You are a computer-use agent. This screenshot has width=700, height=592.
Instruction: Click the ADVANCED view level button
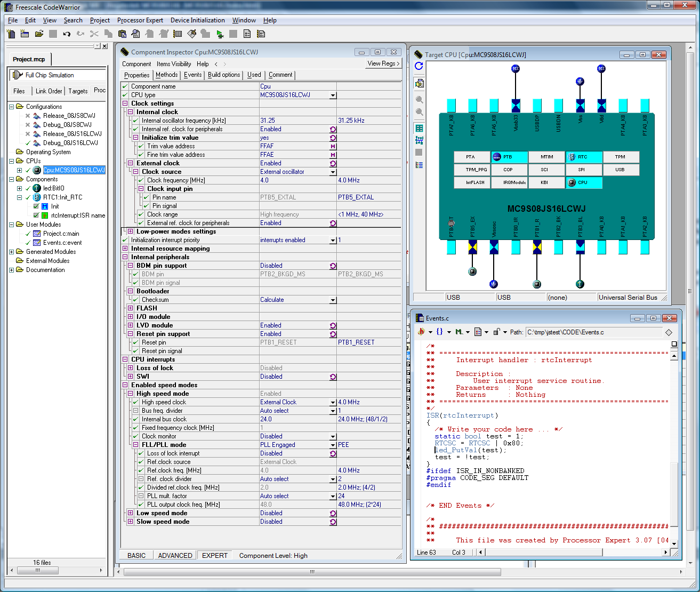tap(175, 555)
